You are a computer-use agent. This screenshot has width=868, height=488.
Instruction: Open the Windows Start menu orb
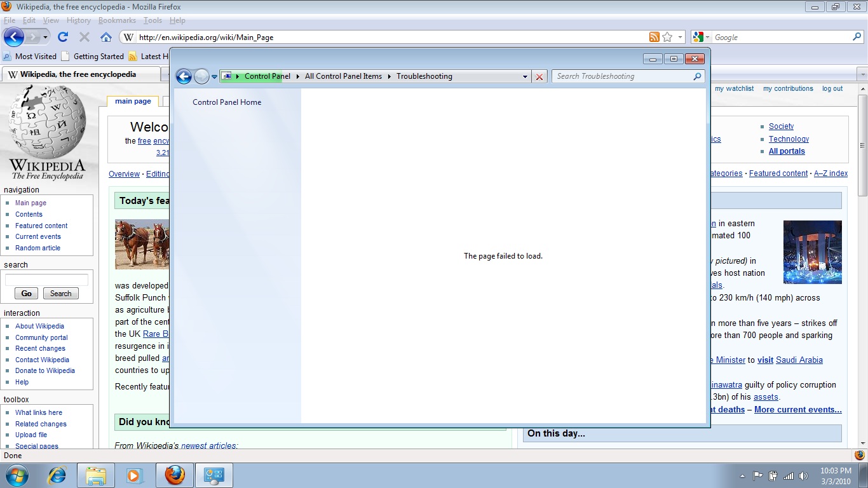coord(16,475)
